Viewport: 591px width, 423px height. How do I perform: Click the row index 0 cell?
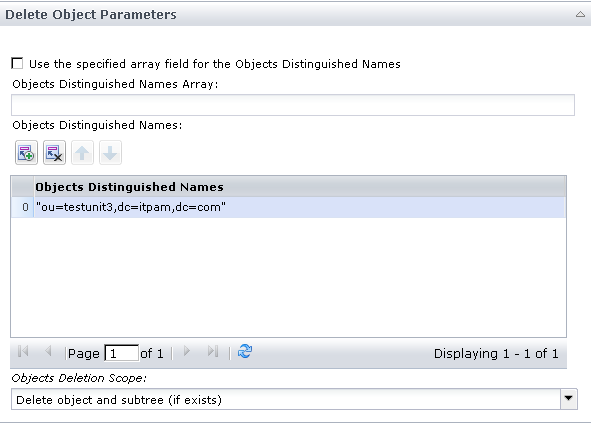(x=23, y=207)
